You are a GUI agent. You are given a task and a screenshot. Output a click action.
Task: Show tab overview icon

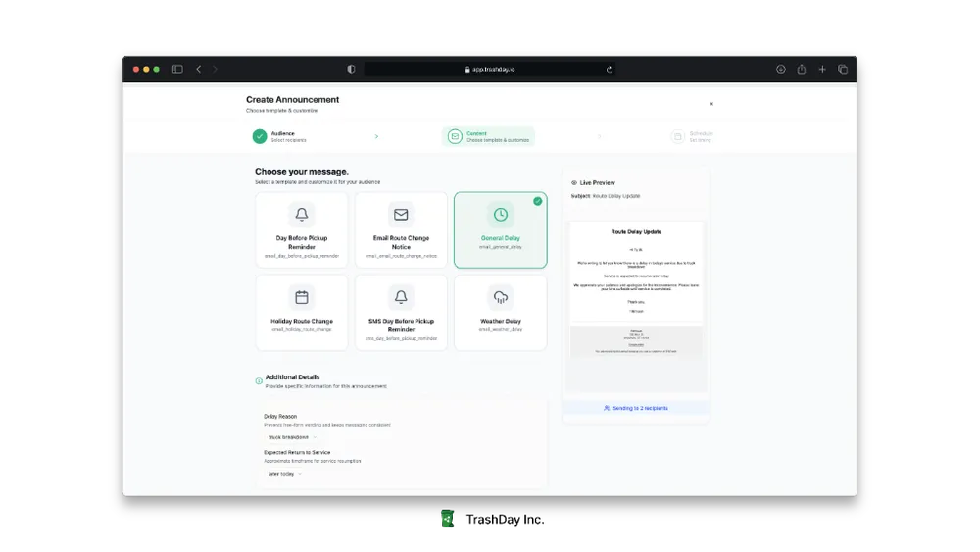(843, 69)
